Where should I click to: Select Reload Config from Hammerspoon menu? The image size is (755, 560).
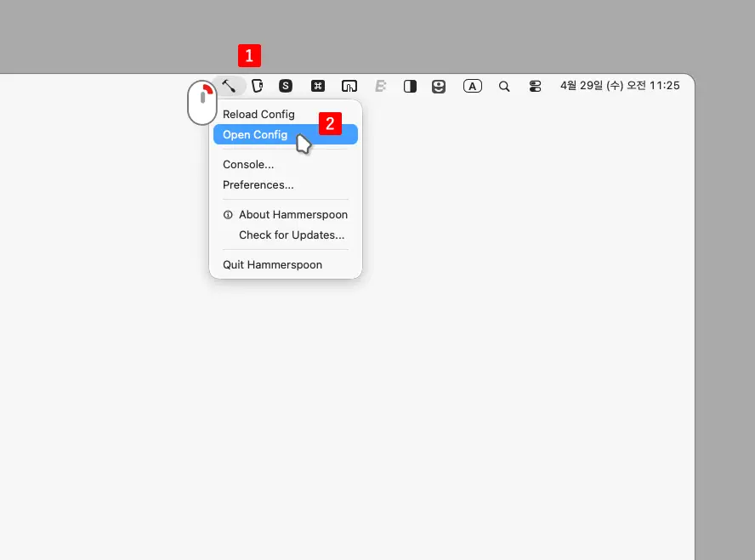pos(286,114)
